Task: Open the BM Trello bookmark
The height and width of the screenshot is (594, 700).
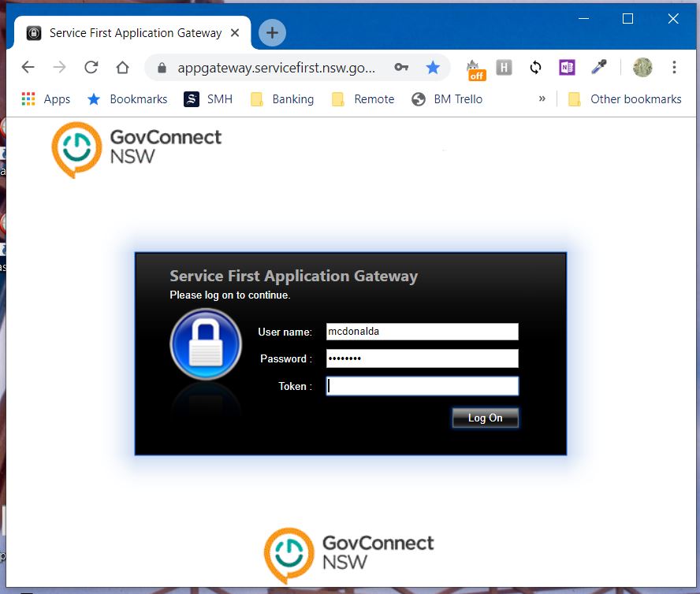Action: coord(447,99)
